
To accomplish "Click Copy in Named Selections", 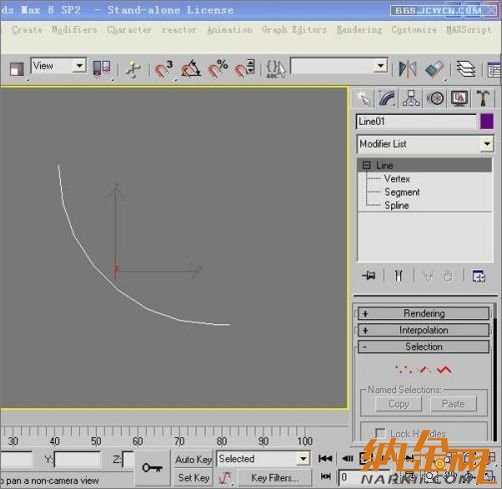I will click(399, 404).
